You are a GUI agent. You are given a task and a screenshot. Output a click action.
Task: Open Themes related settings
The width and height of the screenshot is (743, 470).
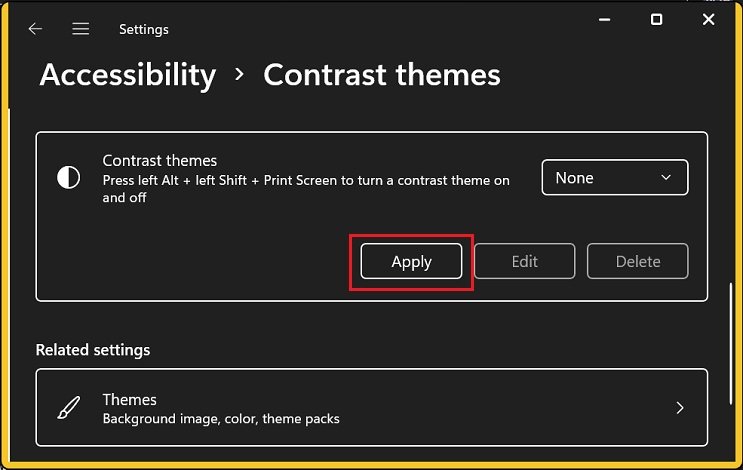point(371,408)
